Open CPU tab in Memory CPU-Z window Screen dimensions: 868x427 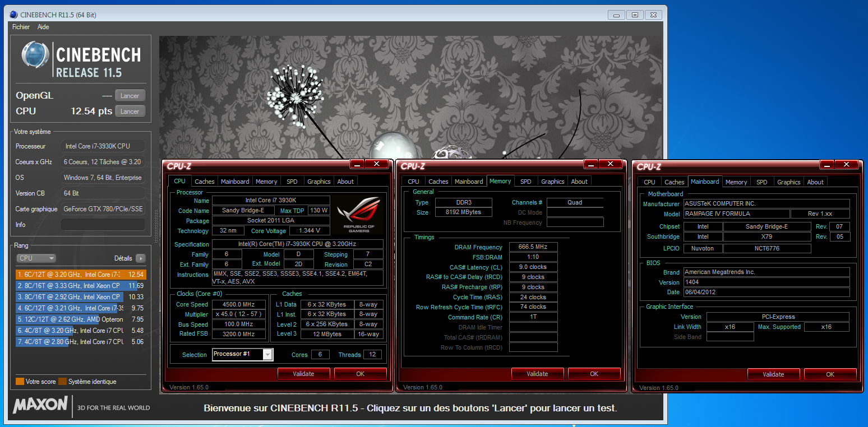pyautogui.click(x=414, y=182)
